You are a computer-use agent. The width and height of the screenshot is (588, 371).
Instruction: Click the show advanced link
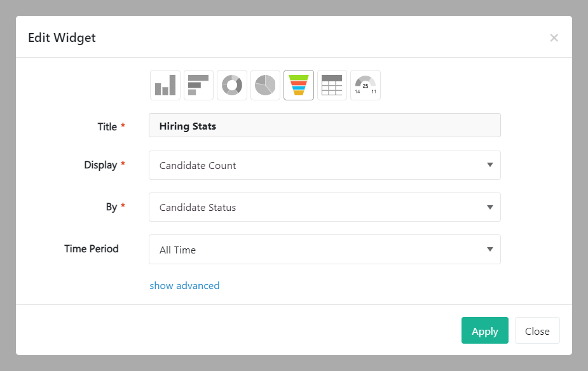point(184,286)
